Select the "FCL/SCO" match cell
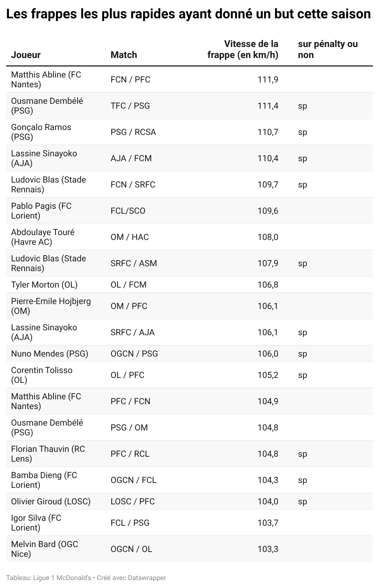This screenshot has width=379, height=588. (128, 211)
